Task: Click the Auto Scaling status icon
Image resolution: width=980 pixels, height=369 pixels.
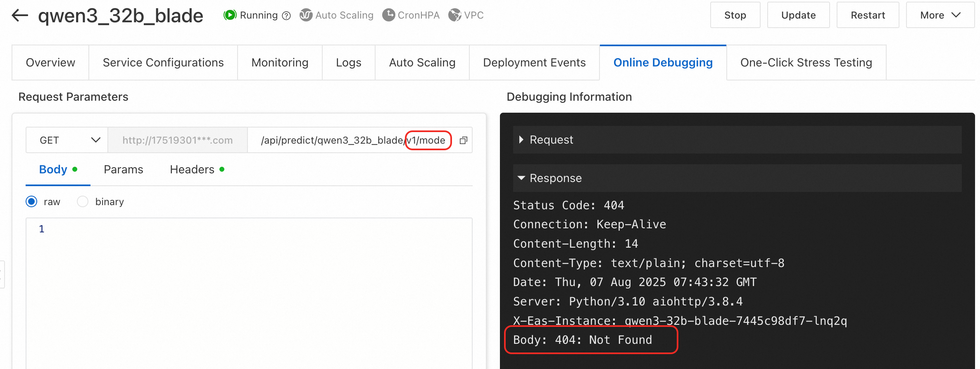Action: coord(306,15)
